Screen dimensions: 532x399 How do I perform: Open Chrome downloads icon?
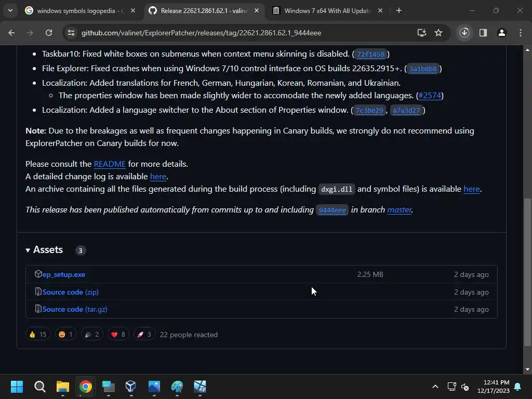464,33
